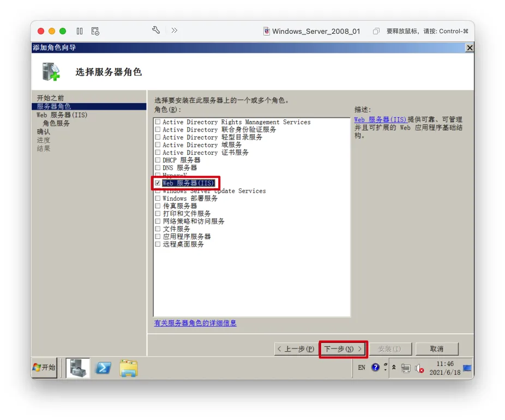The image size is (505, 420).
Task: Check Active Directory 轻型目录服务
Action: [x=158, y=137]
